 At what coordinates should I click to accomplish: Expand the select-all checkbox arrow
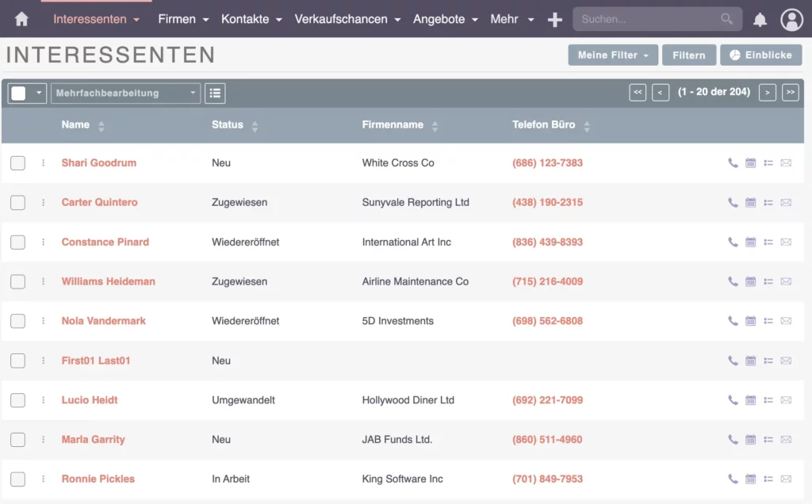coord(39,94)
